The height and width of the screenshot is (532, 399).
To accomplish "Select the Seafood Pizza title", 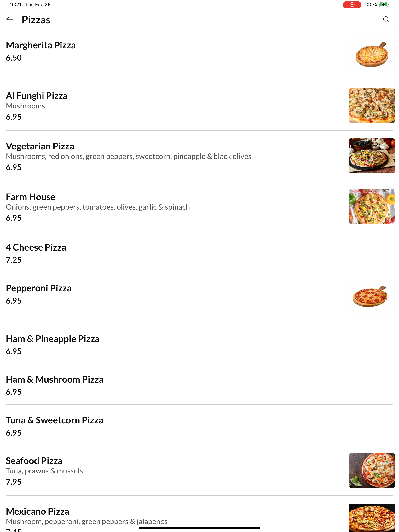I will [34, 460].
